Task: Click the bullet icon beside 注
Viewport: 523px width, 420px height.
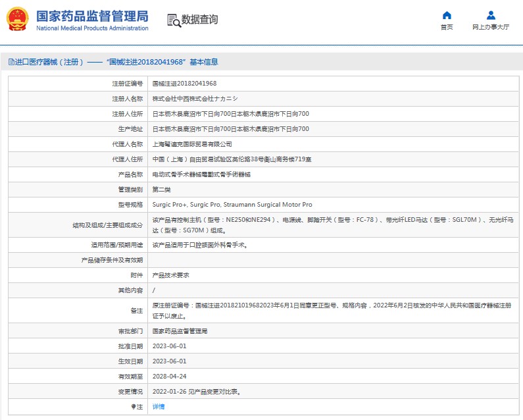Action: coord(133,407)
